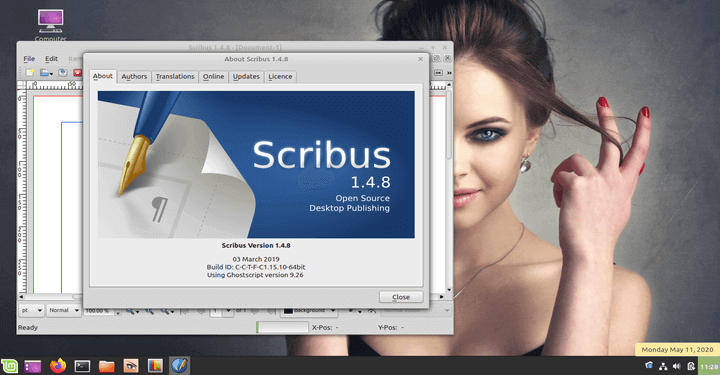Image resolution: width=720 pixels, height=375 pixels.
Task: Switch to the Updates tab
Action: pos(246,77)
